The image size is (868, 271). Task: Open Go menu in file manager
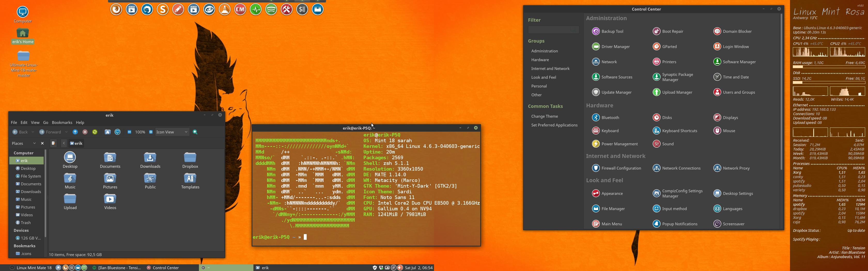[45, 123]
